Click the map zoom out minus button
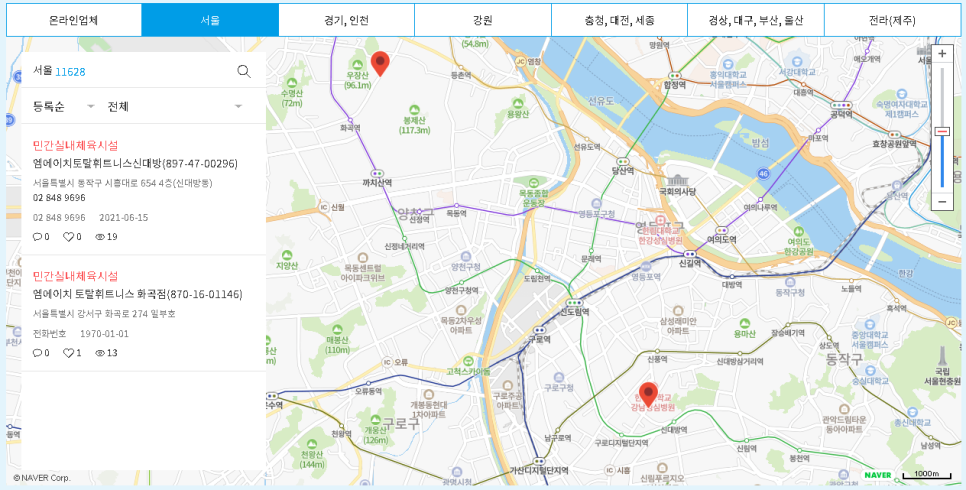 [942, 201]
